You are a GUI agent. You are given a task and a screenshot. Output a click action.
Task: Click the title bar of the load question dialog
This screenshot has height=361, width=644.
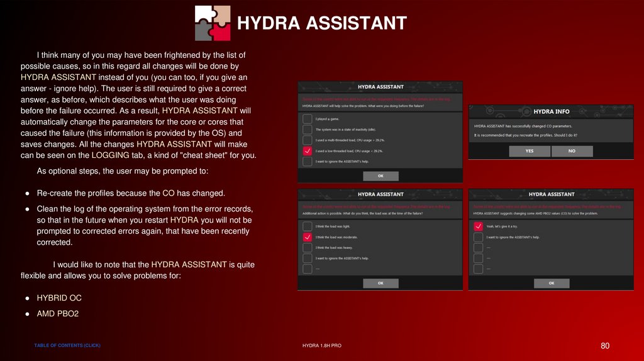pyautogui.click(x=380, y=194)
